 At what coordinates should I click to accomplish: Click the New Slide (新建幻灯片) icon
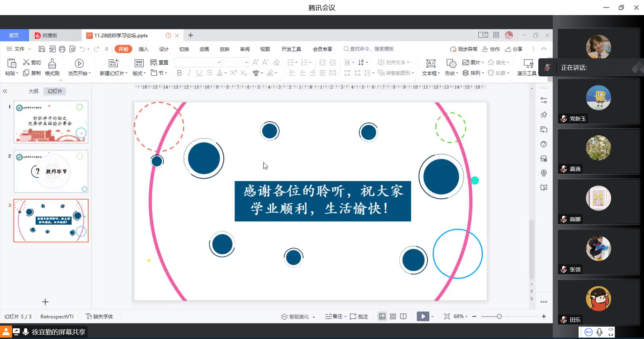(x=113, y=63)
